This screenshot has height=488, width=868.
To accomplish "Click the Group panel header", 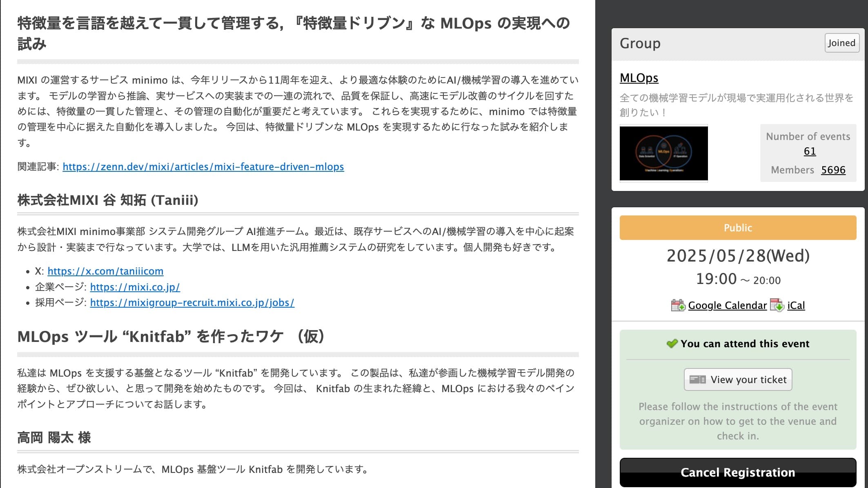I will (738, 44).
